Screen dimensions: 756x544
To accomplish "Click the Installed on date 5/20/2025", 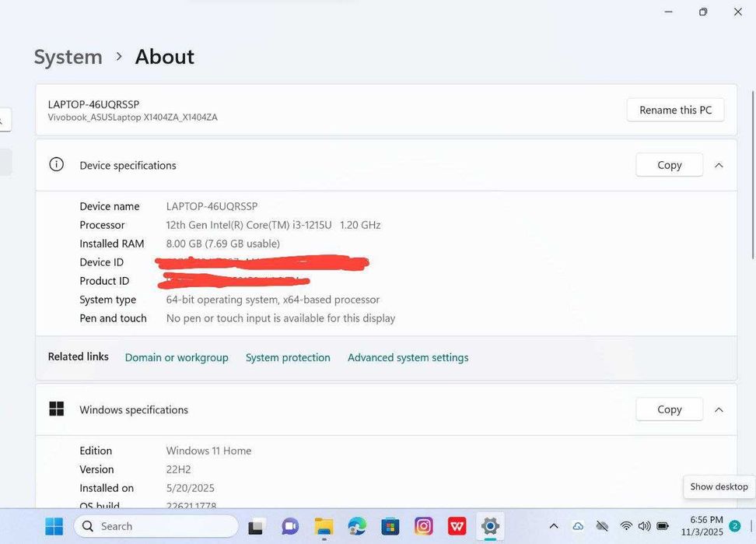I will pos(190,488).
